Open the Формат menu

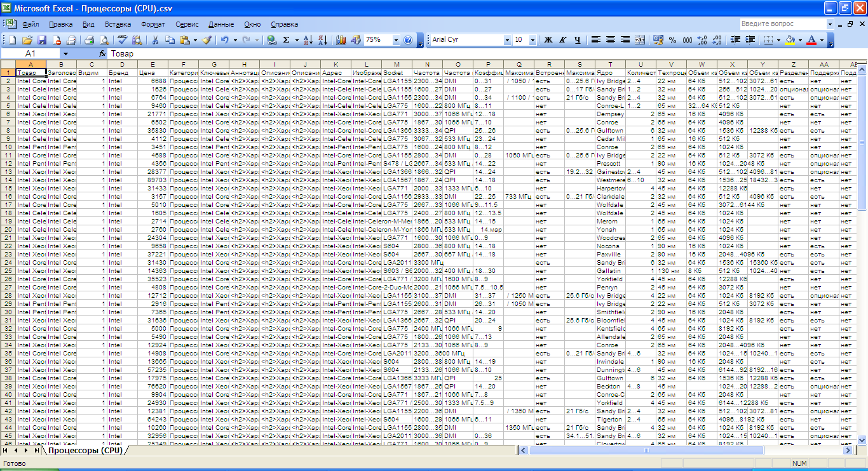[x=153, y=24]
